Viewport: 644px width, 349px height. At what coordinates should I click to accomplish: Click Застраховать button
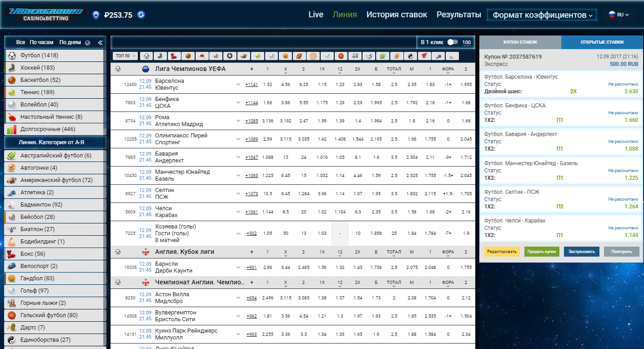tap(582, 252)
